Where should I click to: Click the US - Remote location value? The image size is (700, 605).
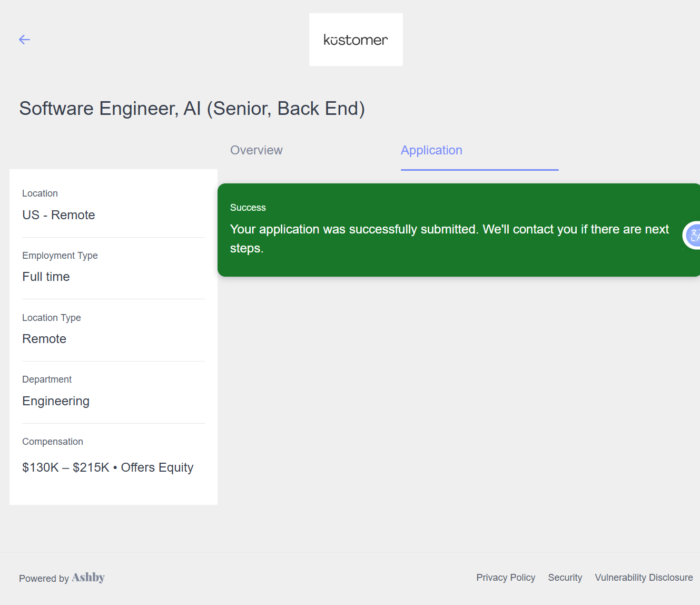(x=58, y=215)
